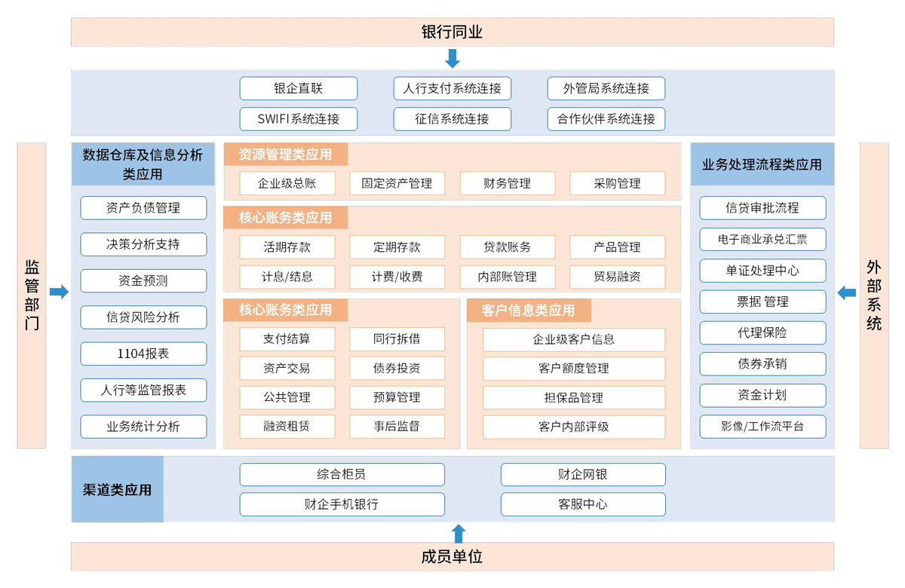Image resolution: width=905 pixels, height=588 pixels.
Task: Click the blue arrow beside 外部系统
Action: point(847,292)
